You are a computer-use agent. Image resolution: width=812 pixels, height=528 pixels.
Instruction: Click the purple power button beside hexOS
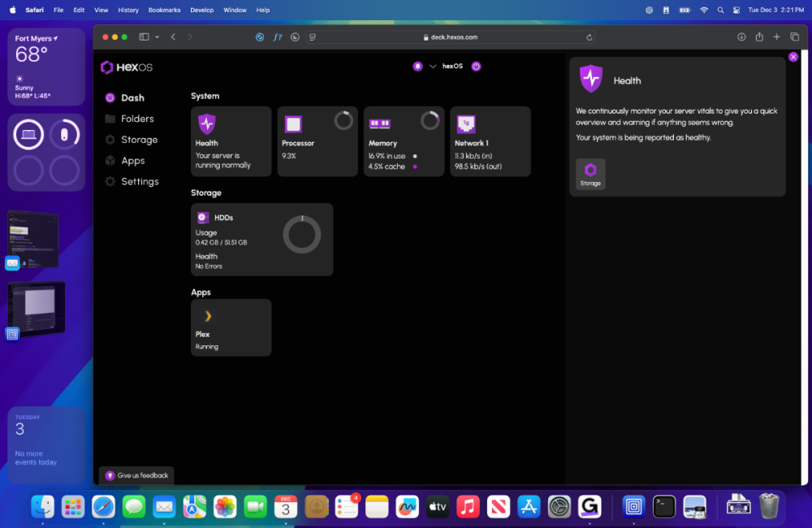point(476,67)
